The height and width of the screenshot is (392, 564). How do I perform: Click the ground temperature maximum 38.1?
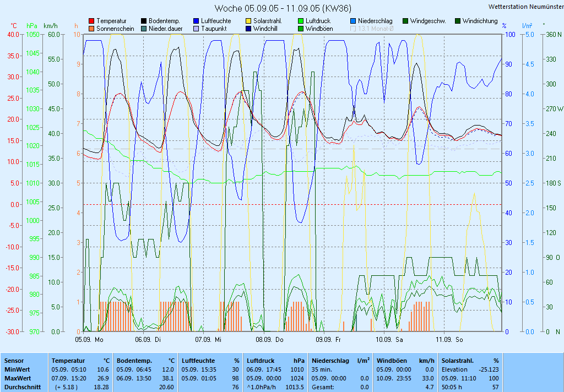168,378
